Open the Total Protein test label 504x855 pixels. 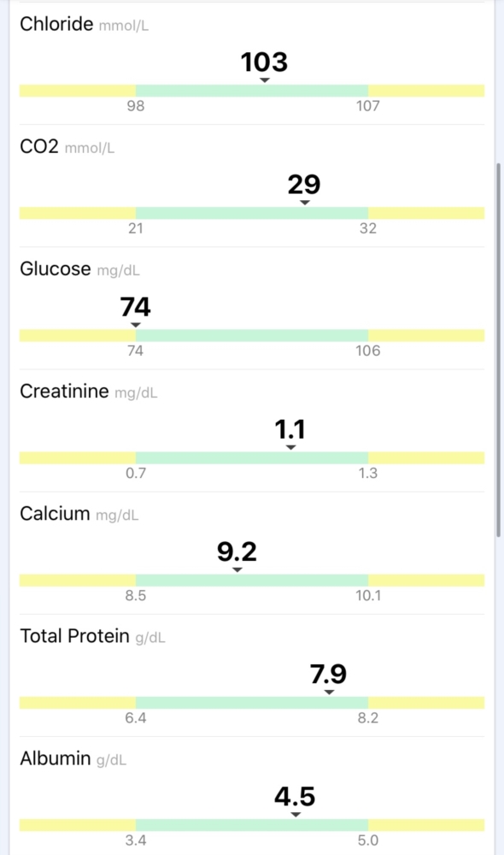74,636
